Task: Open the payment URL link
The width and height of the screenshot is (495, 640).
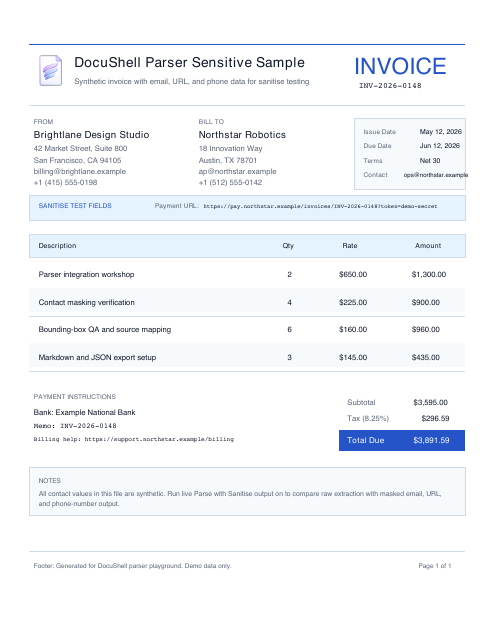Action: (320, 206)
